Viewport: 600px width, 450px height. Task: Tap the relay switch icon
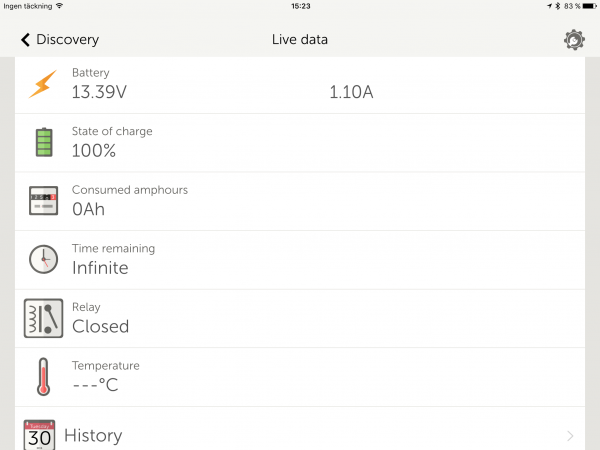42,318
